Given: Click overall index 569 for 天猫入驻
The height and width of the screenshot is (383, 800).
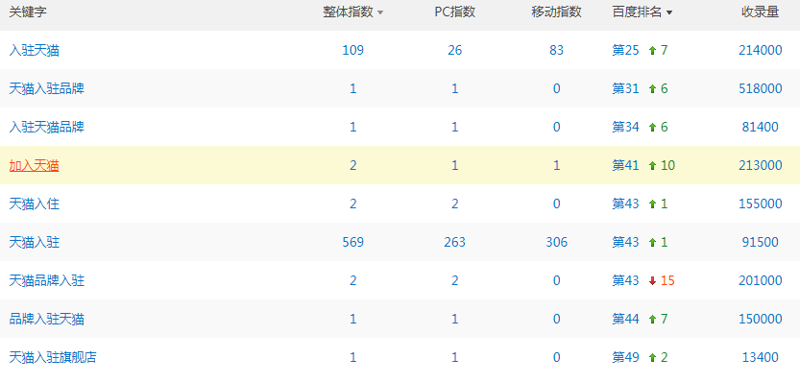Looking at the screenshot, I should [x=353, y=242].
